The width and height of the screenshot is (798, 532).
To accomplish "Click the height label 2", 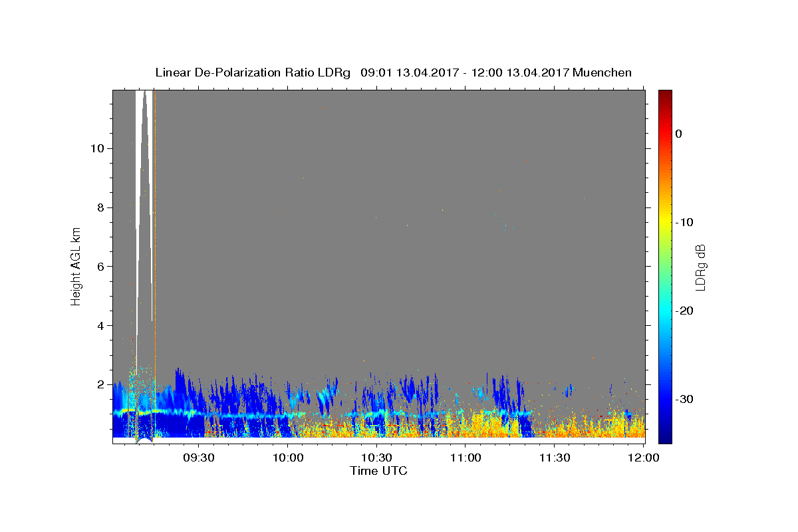I will click(100, 385).
